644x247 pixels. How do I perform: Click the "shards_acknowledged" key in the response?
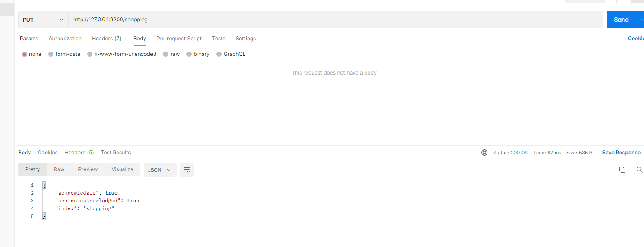pos(88,201)
